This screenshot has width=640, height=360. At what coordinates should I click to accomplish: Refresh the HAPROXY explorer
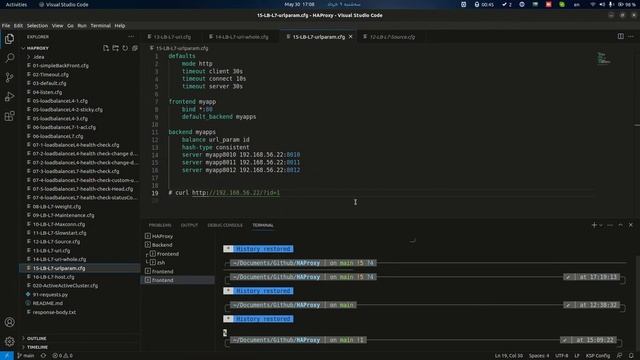tap(125, 48)
